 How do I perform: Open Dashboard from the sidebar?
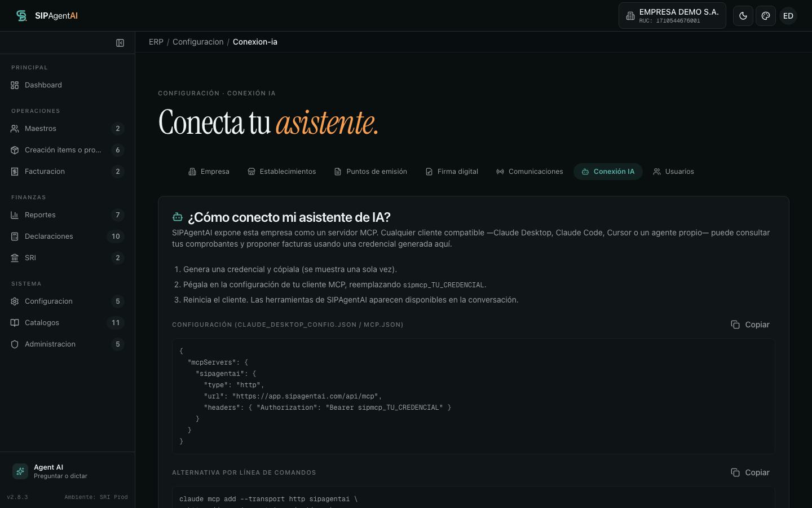point(68,85)
